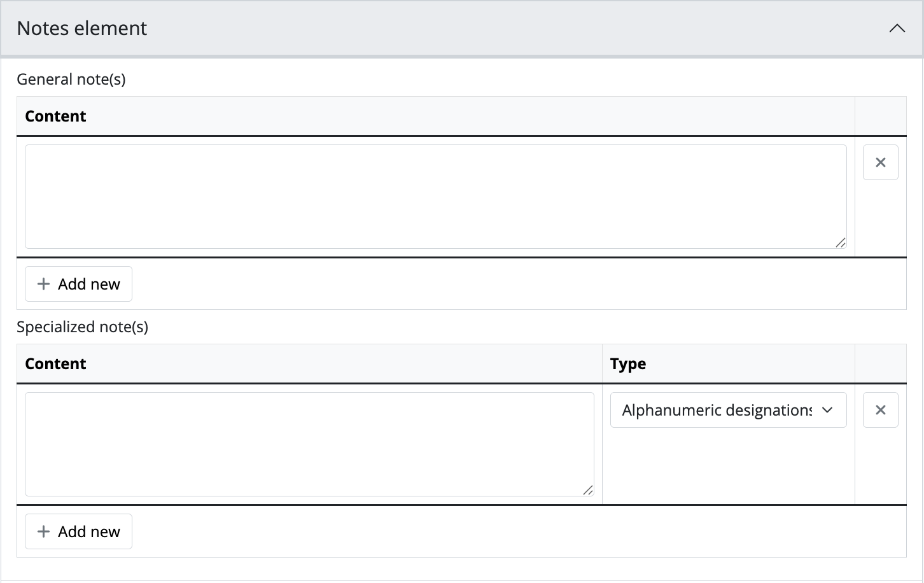Click the Type dropdown chevron arrow
Viewport: 924px width, 583px height.
[x=827, y=410]
